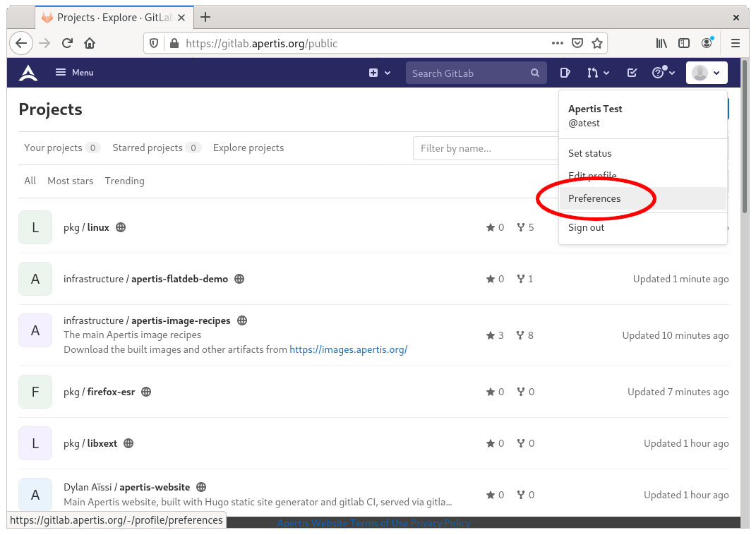Switch to Explore projects tab
756x535 pixels.
coord(248,148)
